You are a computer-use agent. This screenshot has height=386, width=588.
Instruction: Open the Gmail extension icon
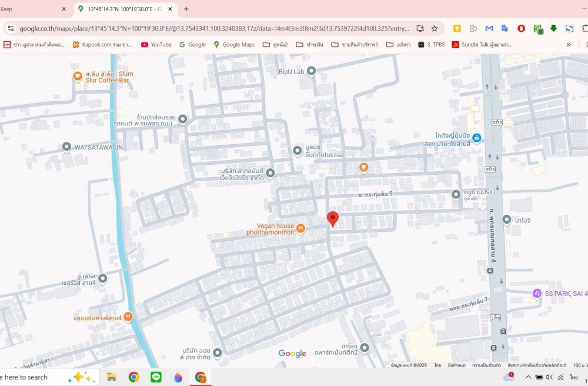pos(489,28)
